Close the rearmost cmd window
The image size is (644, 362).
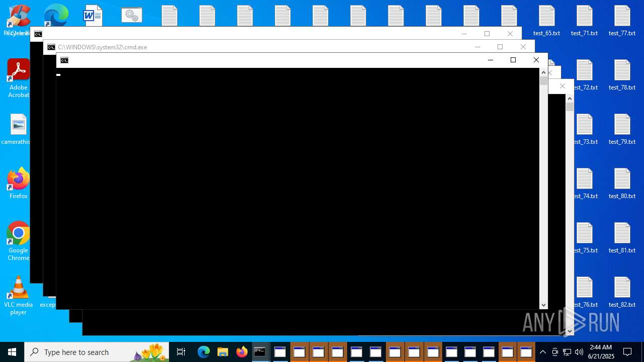510,34
